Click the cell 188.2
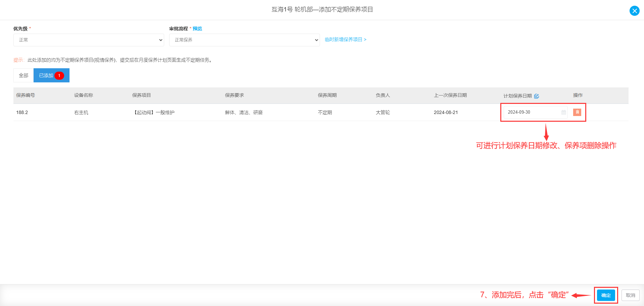The height and width of the screenshot is (306, 644). pos(22,112)
